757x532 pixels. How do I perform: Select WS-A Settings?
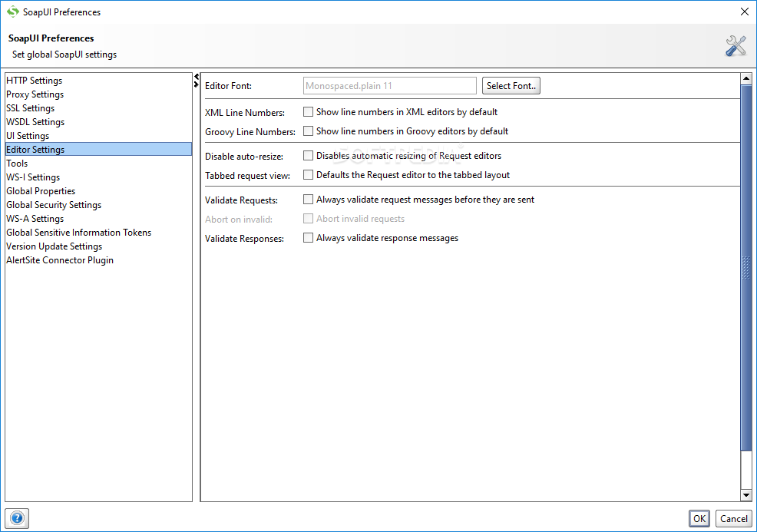(x=98, y=219)
